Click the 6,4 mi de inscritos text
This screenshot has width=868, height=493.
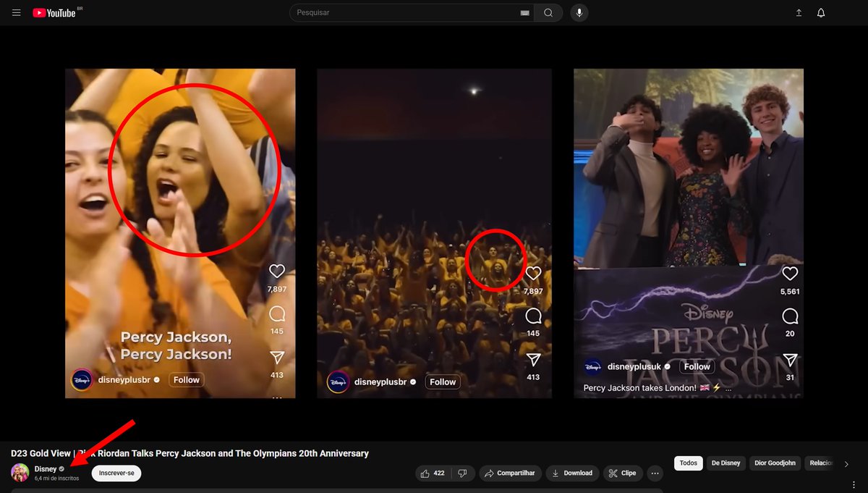(56, 479)
